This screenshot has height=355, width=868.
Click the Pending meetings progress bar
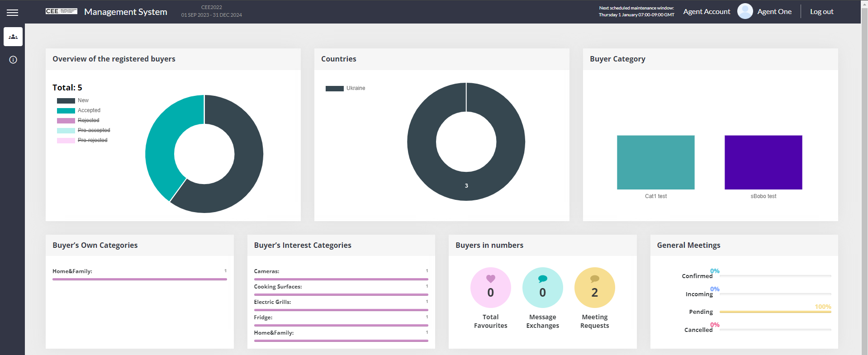[x=775, y=312]
